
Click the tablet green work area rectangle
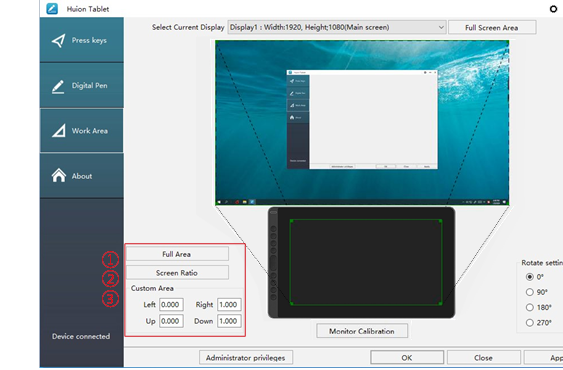point(366,263)
